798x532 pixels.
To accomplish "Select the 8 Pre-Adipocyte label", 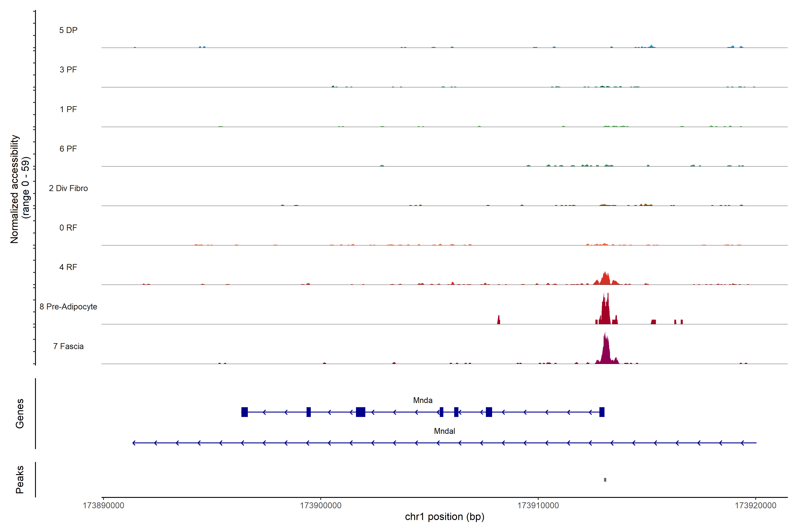I will [68, 307].
